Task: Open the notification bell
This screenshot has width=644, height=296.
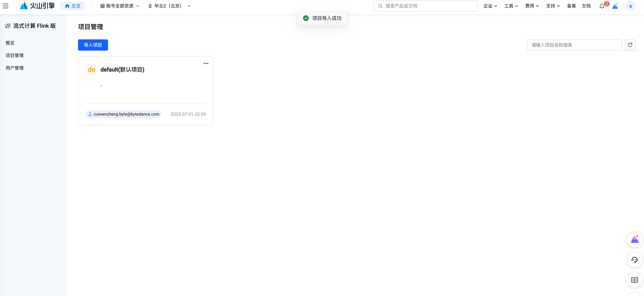Action: pos(602,6)
